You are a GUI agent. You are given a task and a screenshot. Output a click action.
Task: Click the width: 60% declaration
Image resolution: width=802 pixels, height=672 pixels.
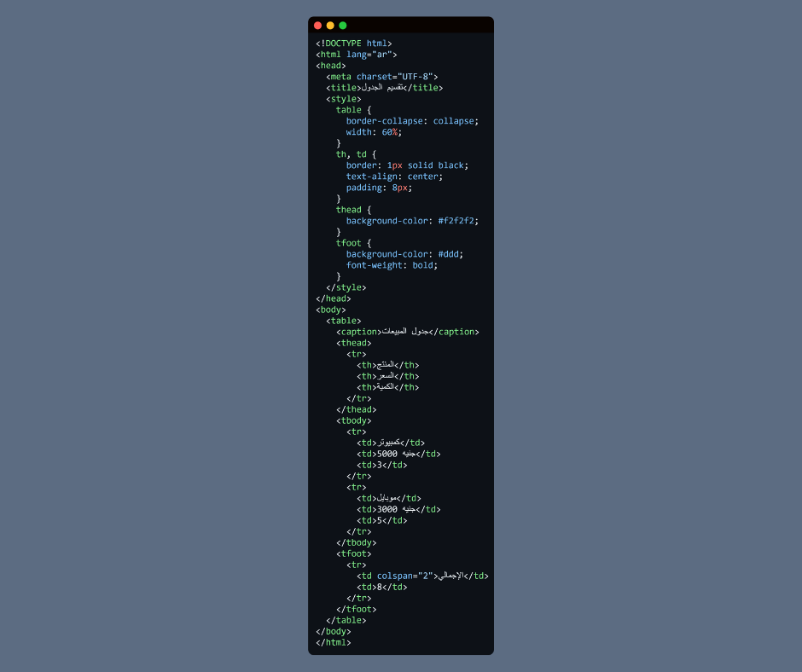pos(374,132)
